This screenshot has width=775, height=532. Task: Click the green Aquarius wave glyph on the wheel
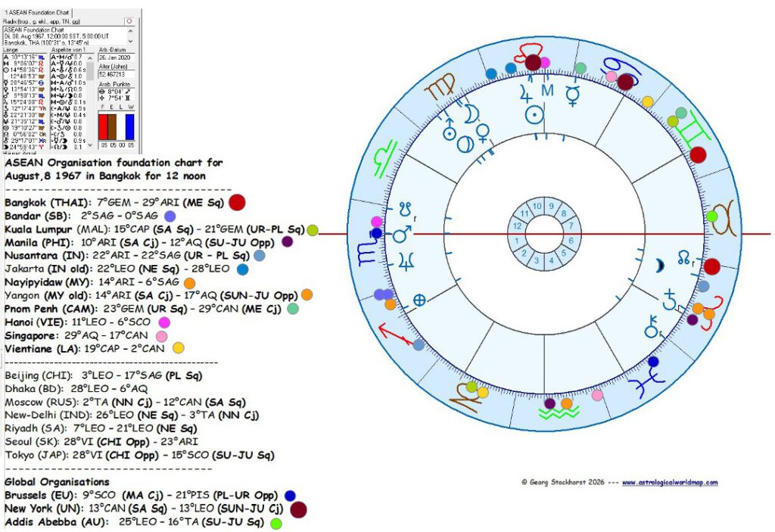coord(559,413)
